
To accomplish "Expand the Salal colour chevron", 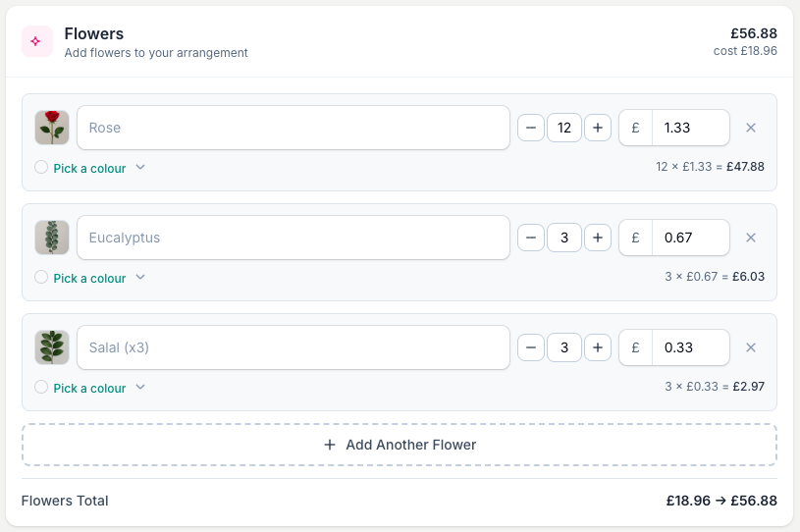I will (140, 387).
